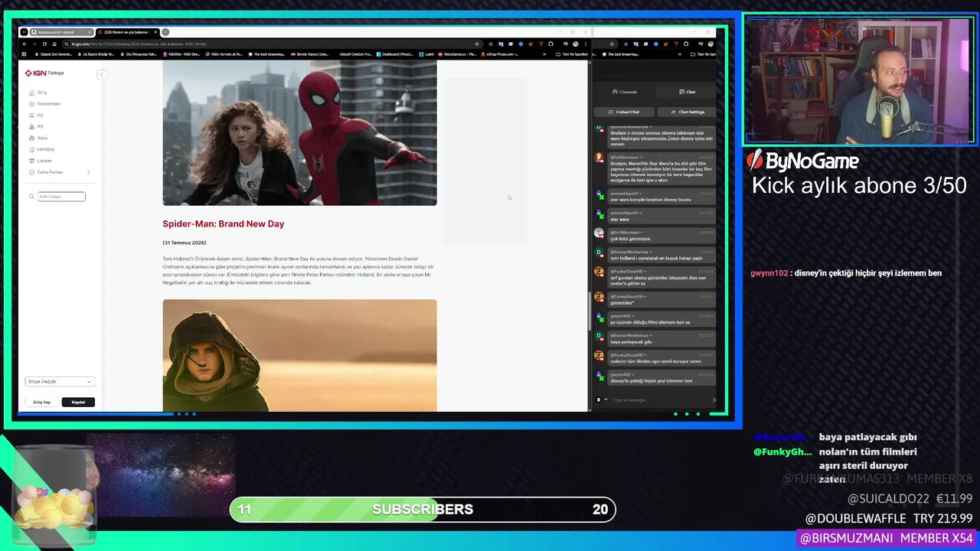Screen dimensions: 980x551
Task: Close the Amazon.com.tr tab
Action: pos(90,32)
